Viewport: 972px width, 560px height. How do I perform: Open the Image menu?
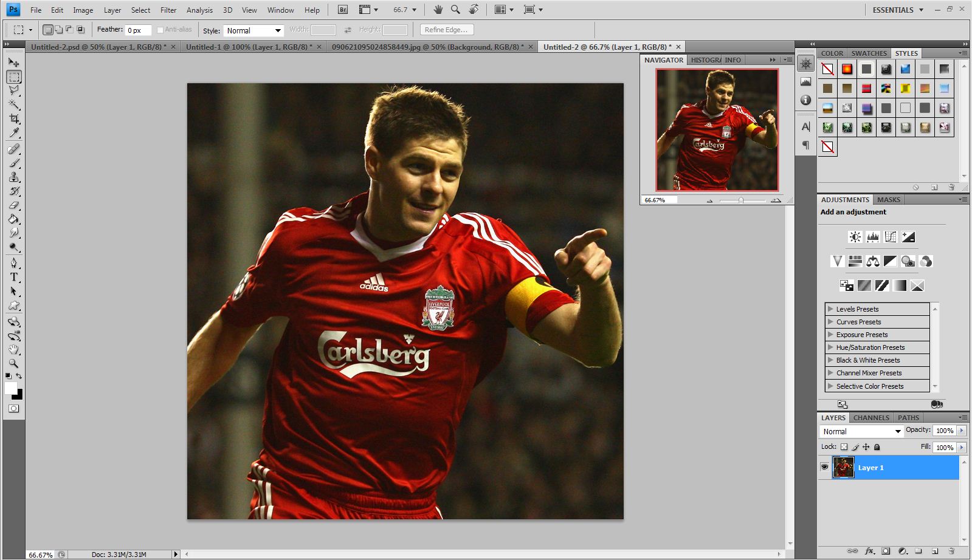[83, 10]
